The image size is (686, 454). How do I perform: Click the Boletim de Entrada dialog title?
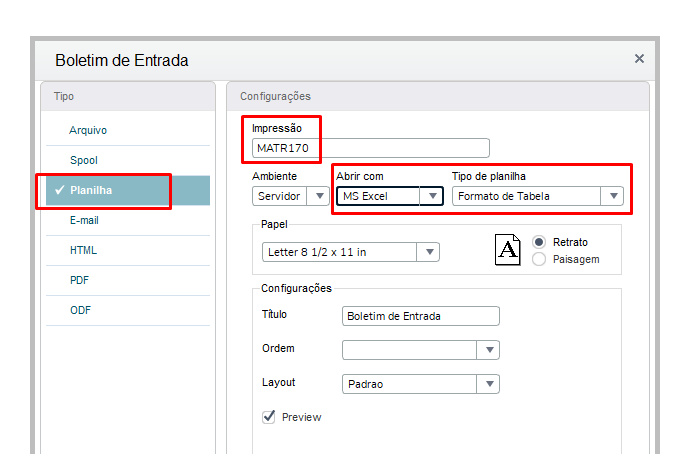(x=122, y=60)
